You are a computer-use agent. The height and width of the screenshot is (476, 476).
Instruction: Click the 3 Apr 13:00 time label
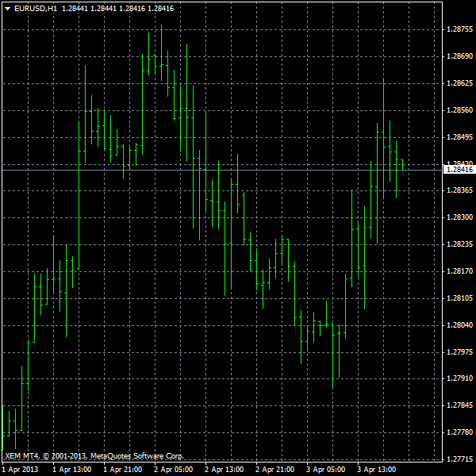(x=376, y=470)
